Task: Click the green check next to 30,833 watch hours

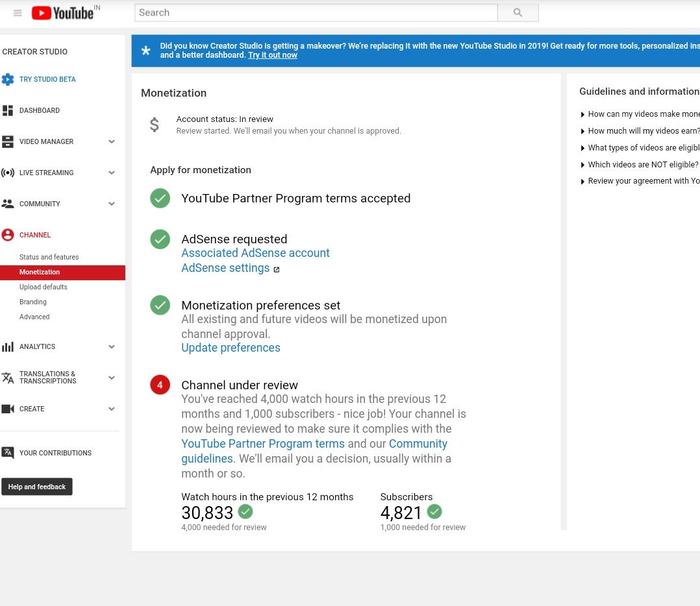Action: tap(245, 511)
